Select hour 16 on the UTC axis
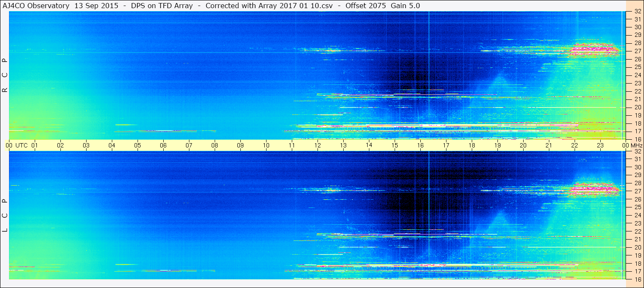644x288 pixels. click(420, 145)
